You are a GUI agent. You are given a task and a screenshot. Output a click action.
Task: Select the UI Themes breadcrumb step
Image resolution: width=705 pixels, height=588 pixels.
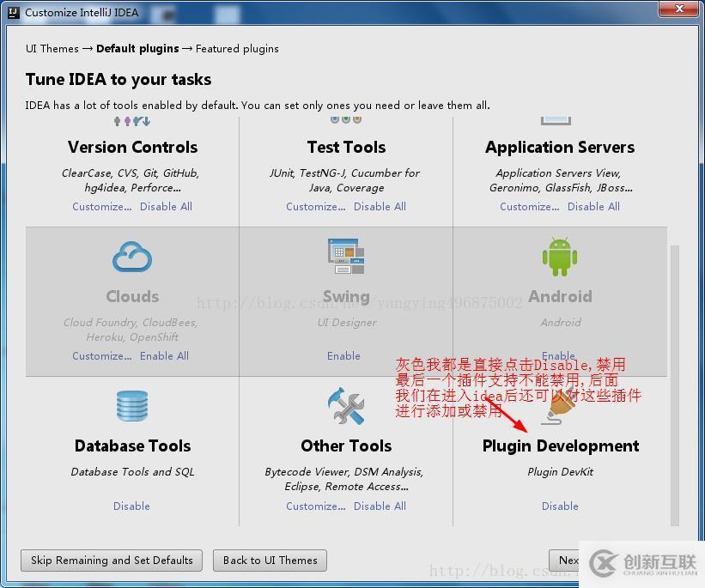pos(52,49)
